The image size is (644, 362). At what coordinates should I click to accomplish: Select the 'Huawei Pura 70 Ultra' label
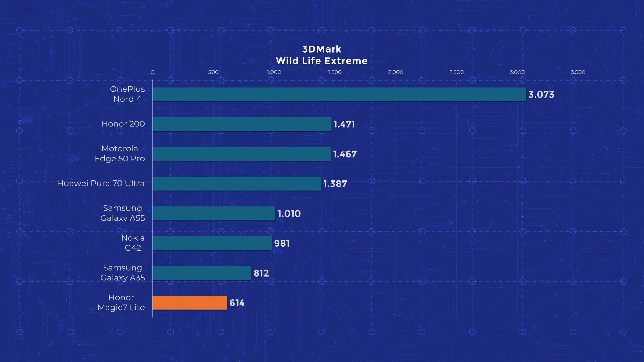click(x=101, y=183)
